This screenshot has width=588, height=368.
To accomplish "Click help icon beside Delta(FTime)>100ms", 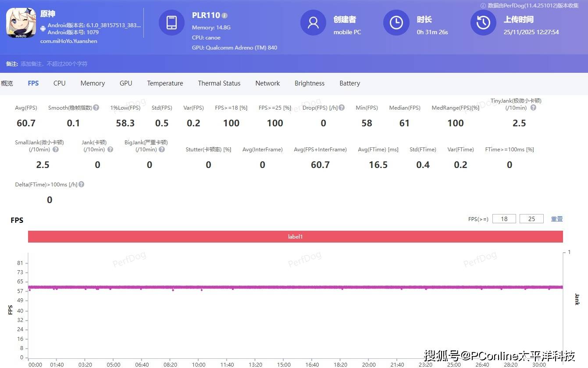I will click(81, 184).
